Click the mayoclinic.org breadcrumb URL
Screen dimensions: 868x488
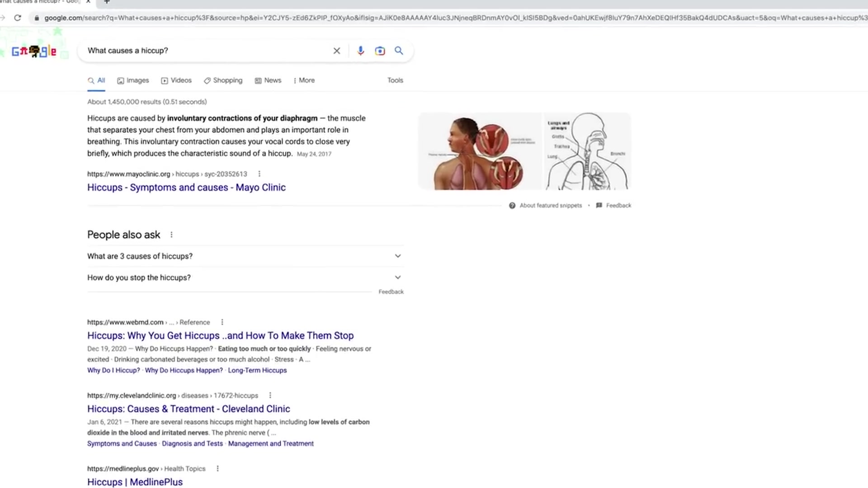(x=167, y=174)
